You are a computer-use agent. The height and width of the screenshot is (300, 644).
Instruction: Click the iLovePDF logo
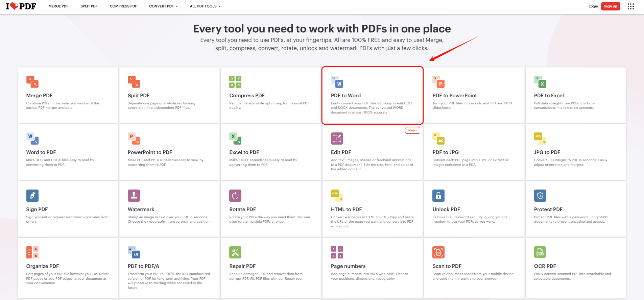(21, 6)
